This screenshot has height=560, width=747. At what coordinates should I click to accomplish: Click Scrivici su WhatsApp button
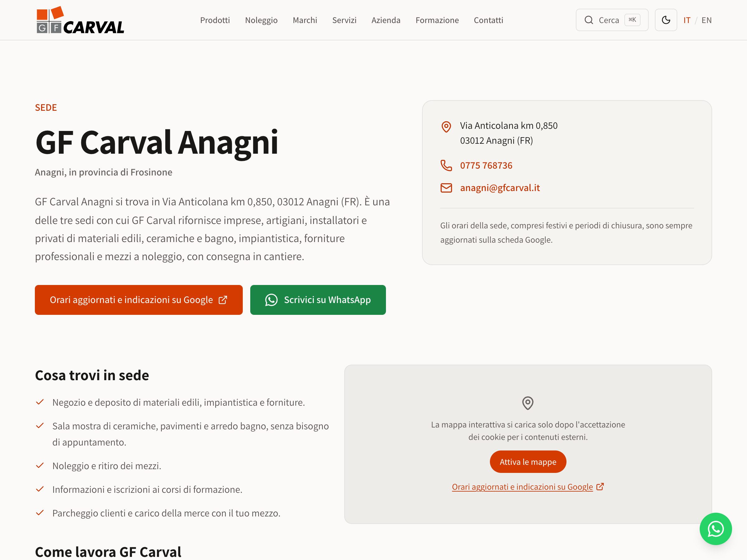click(318, 300)
